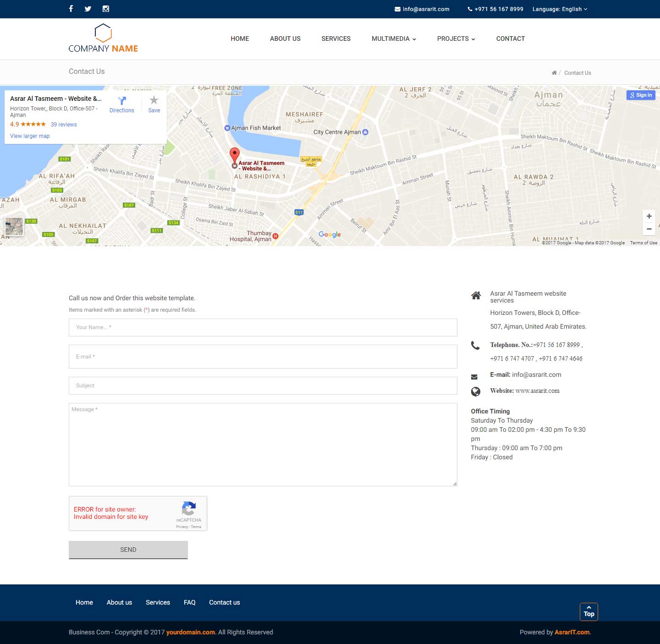This screenshot has height=644, width=660.
Task: Click the Message text area
Action: coord(263,445)
